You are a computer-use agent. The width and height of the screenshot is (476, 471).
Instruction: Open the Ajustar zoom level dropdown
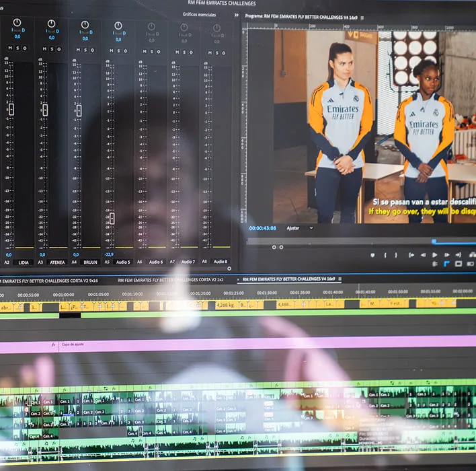point(300,228)
